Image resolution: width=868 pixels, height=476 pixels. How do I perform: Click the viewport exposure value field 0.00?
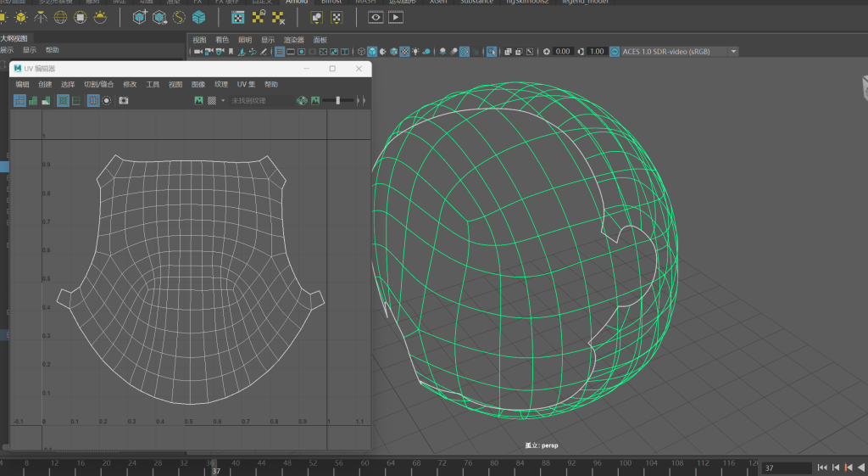point(563,52)
